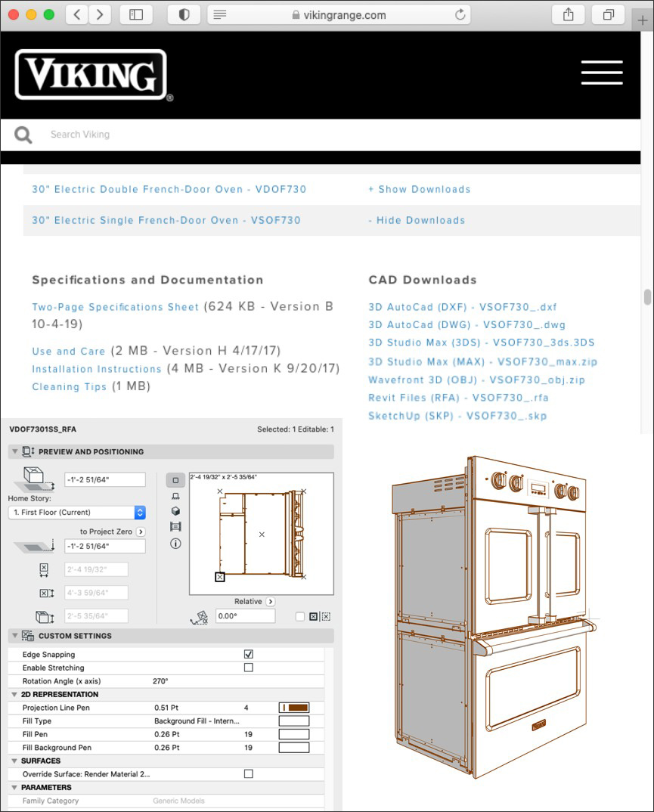Open the Use and Care link

click(x=68, y=351)
